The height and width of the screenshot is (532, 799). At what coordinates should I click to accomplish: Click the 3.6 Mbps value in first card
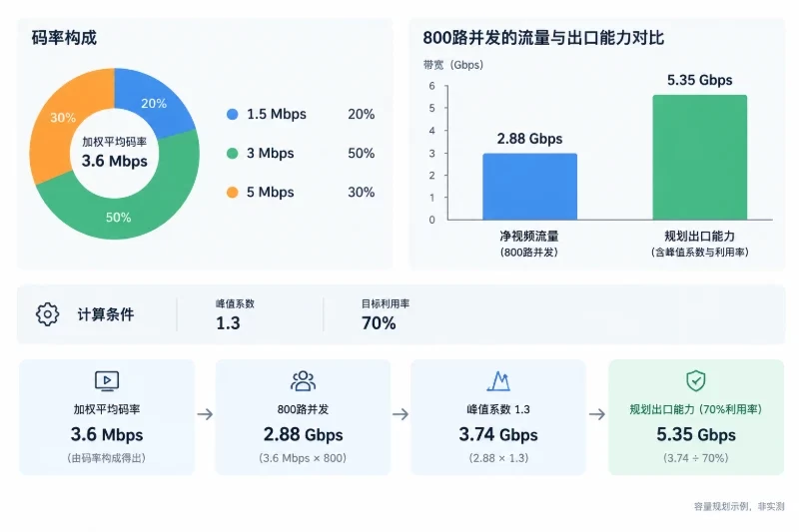(107, 435)
